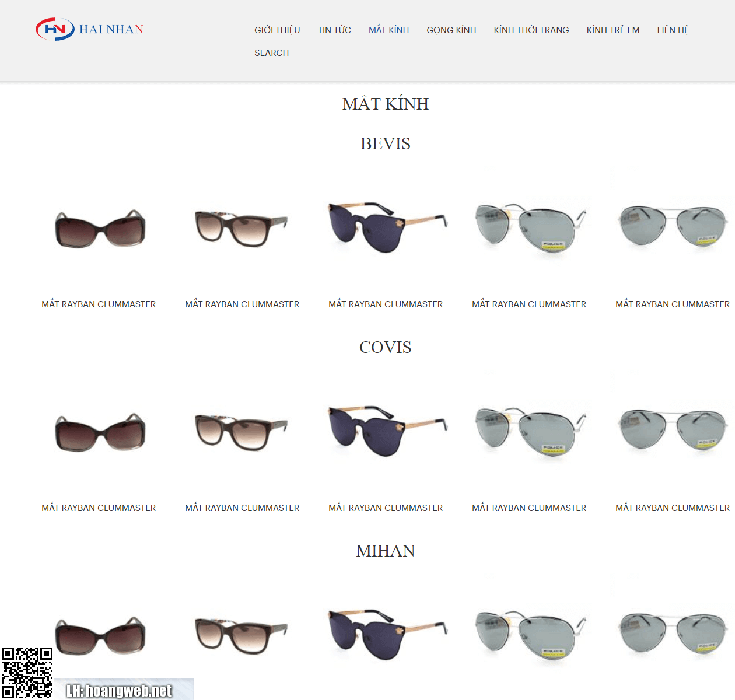Click first product title under COVIS
The image size is (735, 700).
pos(99,508)
